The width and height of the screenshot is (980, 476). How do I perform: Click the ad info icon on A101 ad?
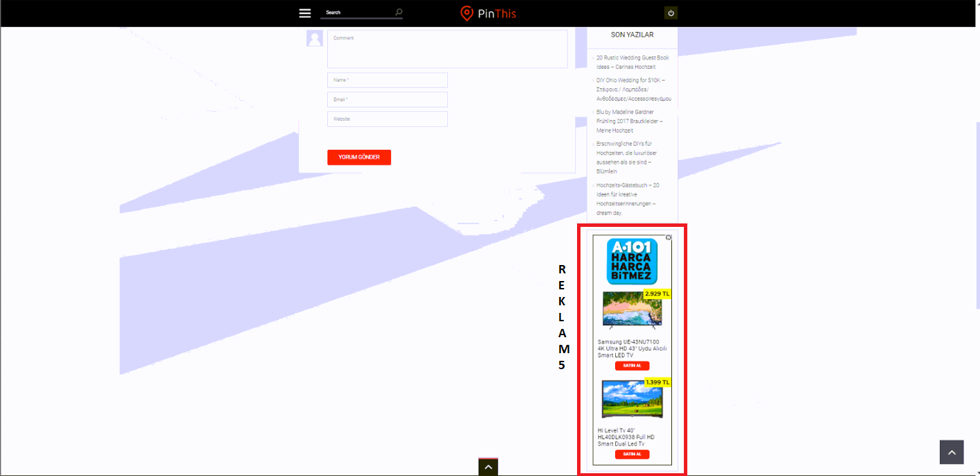669,237
